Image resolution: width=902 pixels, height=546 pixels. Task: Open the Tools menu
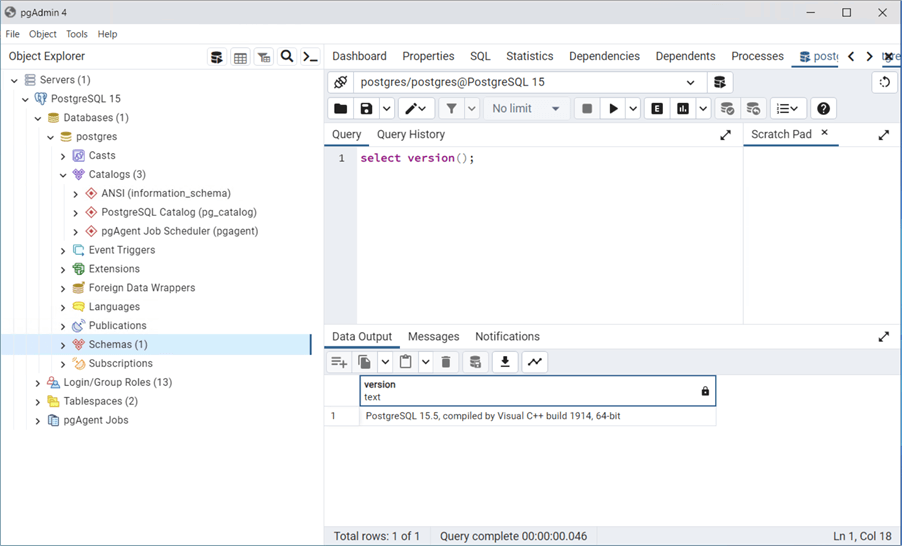tap(77, 34)
